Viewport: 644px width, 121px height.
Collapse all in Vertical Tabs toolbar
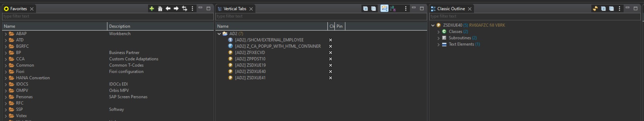click(374, 9)
